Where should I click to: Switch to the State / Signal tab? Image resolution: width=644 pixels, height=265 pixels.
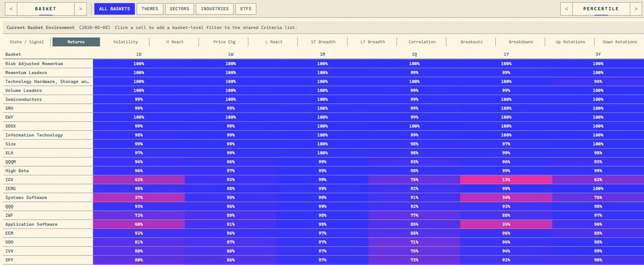tap(27, 42)
